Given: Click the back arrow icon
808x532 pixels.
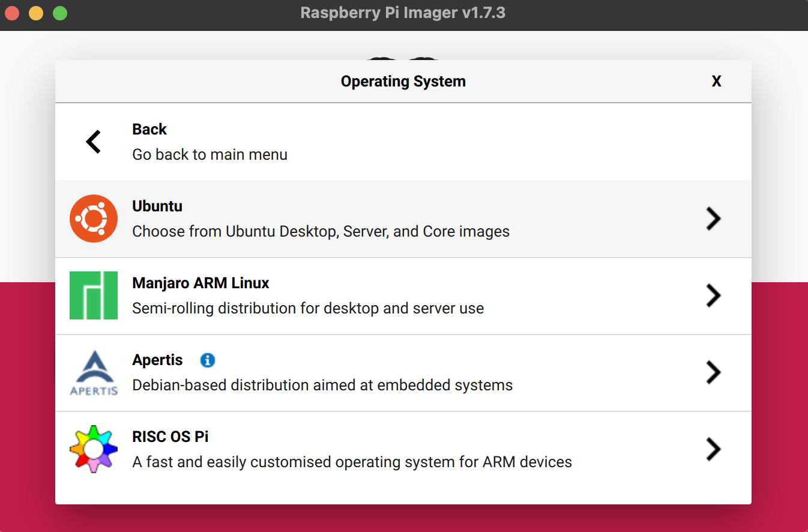Looking at the screenshot, I should point(94,142).
